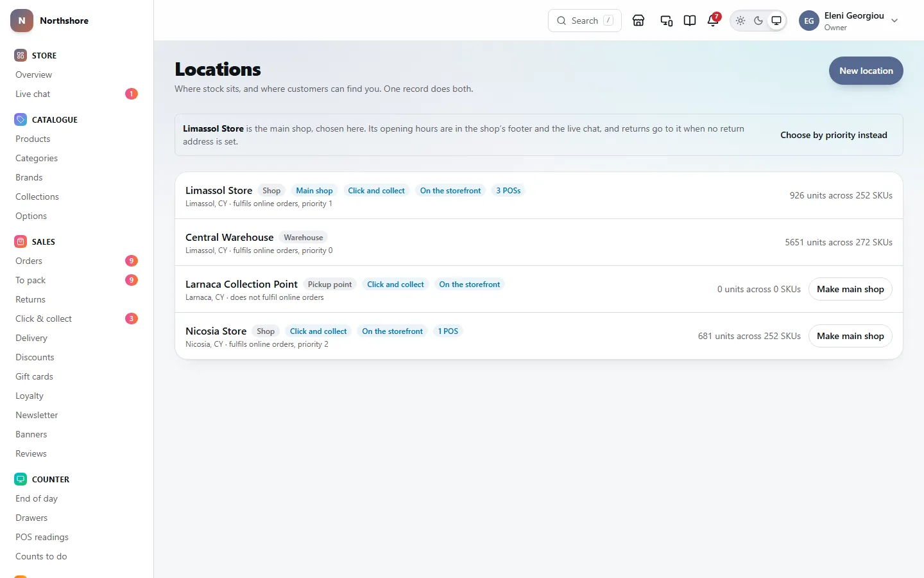This screenshot has height=578, width=924.
Task: Click the COUNTER monitor icon in sidebar
Action: 21,479
